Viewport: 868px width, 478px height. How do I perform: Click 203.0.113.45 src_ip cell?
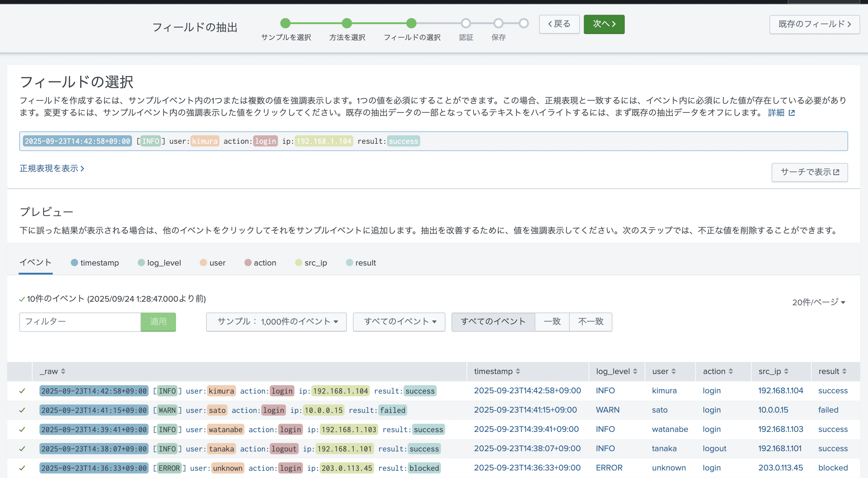(x=780, y=468)
